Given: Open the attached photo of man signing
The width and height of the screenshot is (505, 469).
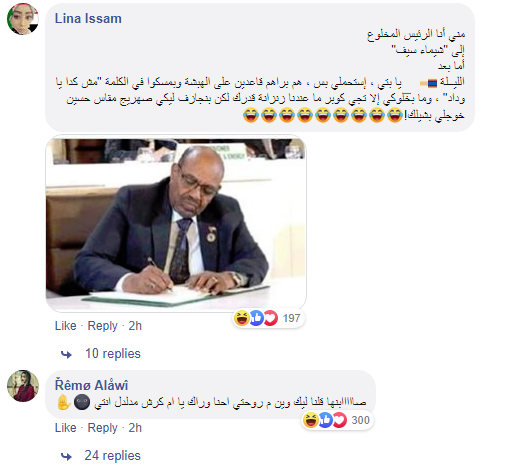Looking at the screenshot, I should (176, 222).
